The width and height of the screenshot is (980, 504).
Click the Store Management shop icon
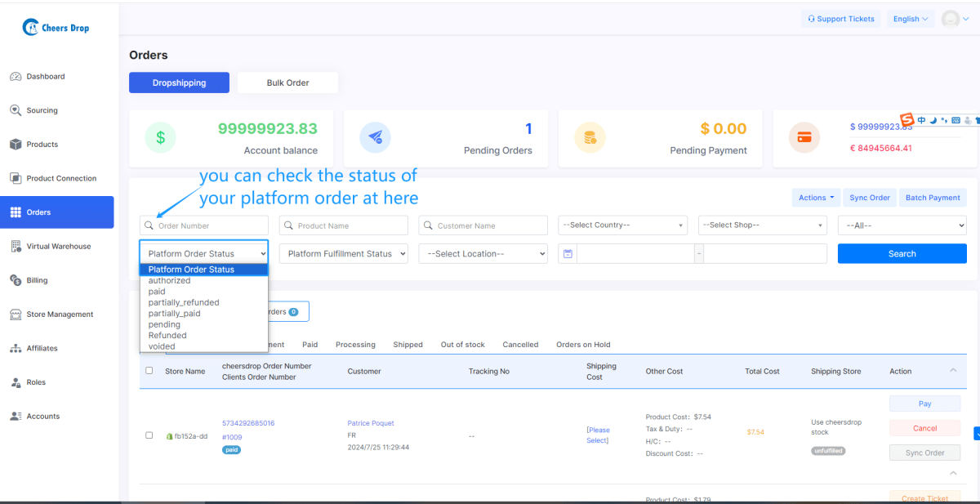(x=16, y=314)
